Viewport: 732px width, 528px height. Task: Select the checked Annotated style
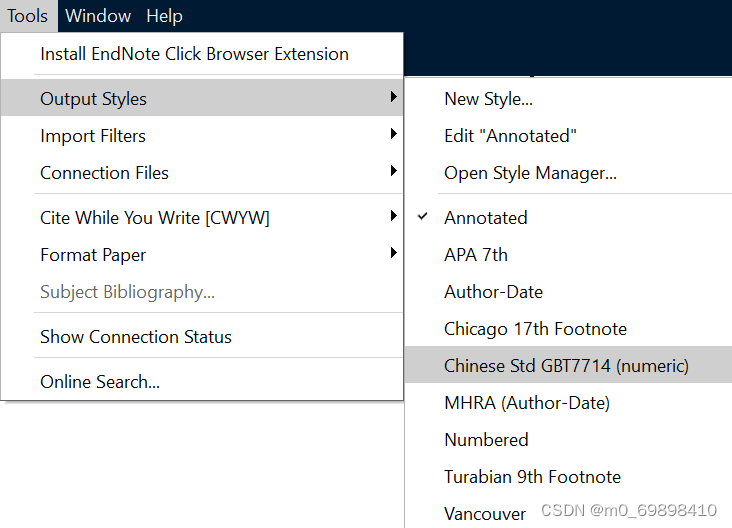(568, 218)
